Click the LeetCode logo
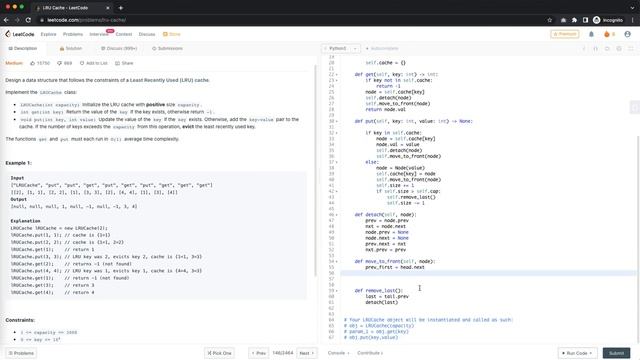This screenshot has height=360, width=640. click(x=20, y=34)
